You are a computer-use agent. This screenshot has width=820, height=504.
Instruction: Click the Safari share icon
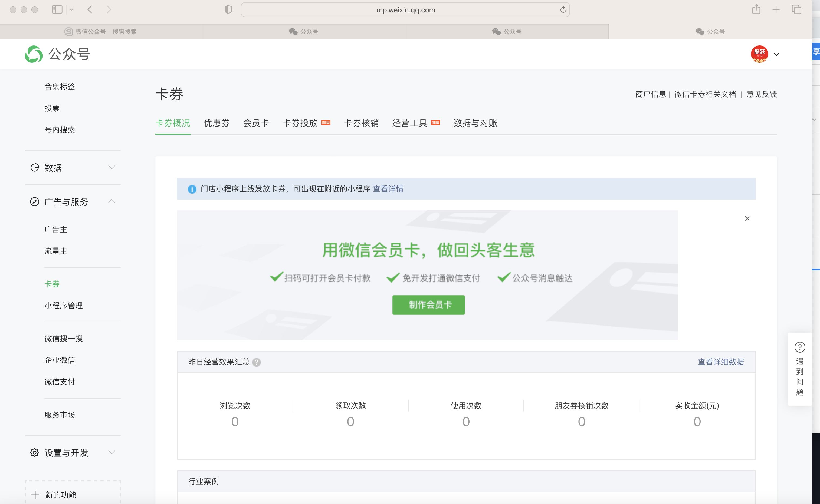[756, 10]
